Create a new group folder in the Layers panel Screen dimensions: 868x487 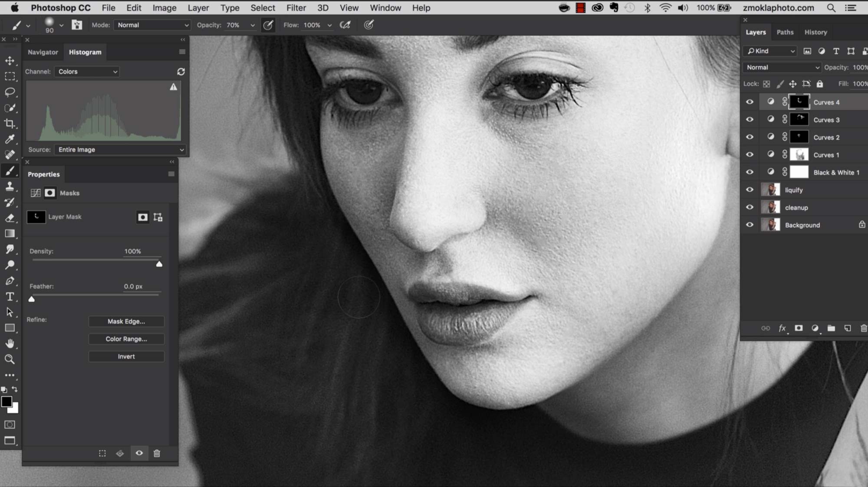pos(831,328)
